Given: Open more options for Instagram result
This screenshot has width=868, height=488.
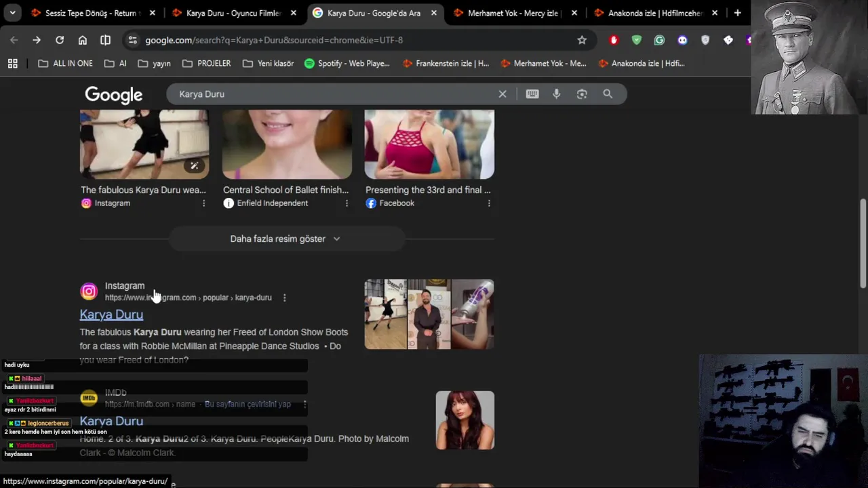Looking at the screenshot, I should [284, 298].
